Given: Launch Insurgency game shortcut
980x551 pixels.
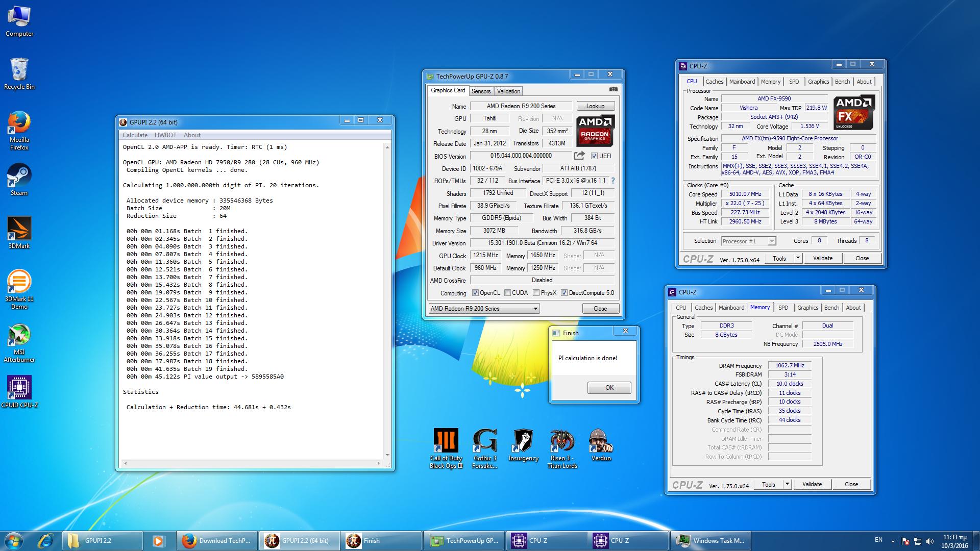Looking at the screenshot, I should point(523,445).
